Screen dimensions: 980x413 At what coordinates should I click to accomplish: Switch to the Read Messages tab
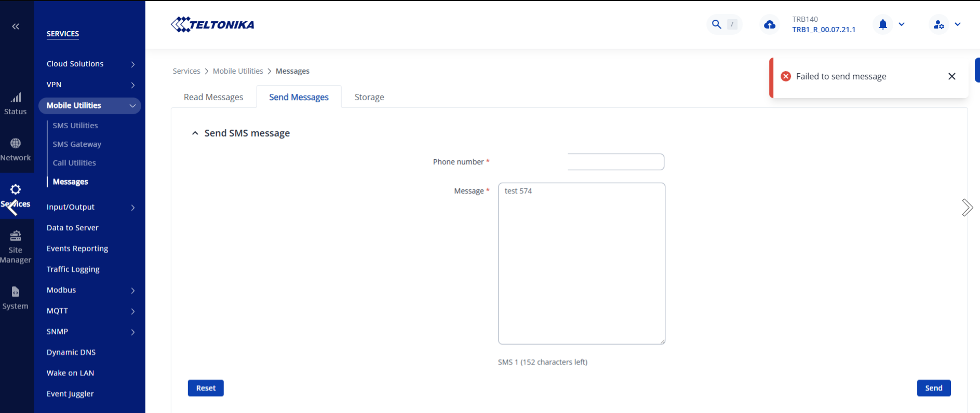point(213,97)
